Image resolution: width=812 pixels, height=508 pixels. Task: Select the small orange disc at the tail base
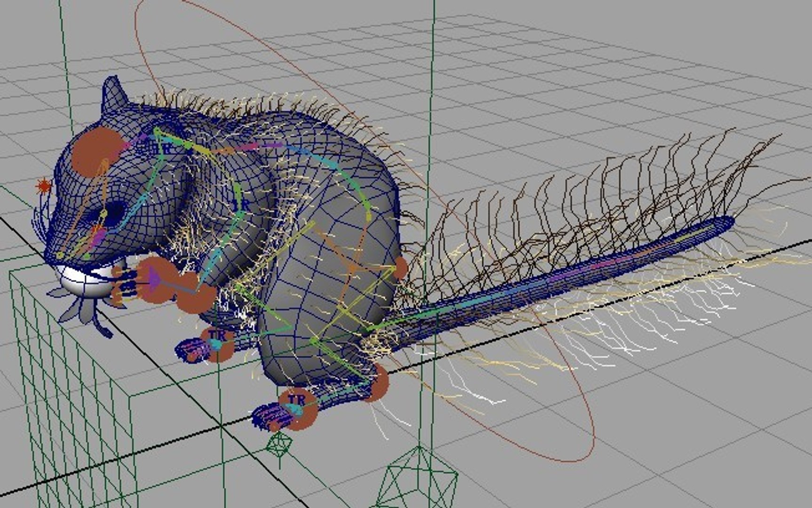[401, 268]
